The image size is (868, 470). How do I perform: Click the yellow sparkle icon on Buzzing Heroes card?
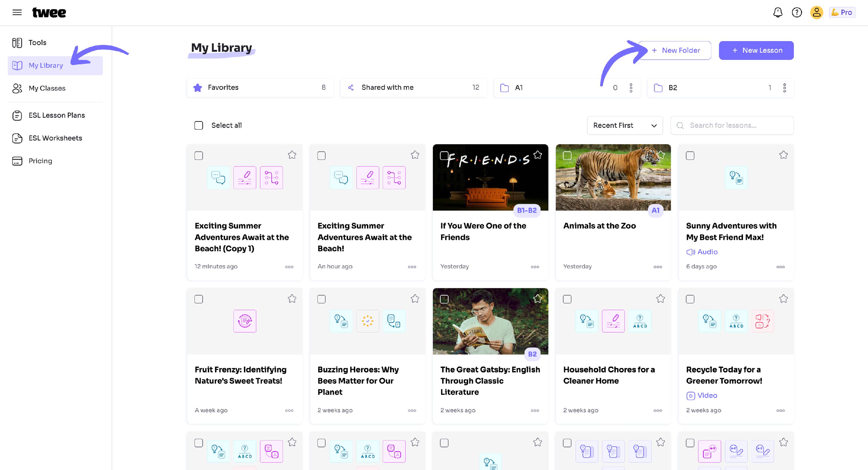point(368,321)
